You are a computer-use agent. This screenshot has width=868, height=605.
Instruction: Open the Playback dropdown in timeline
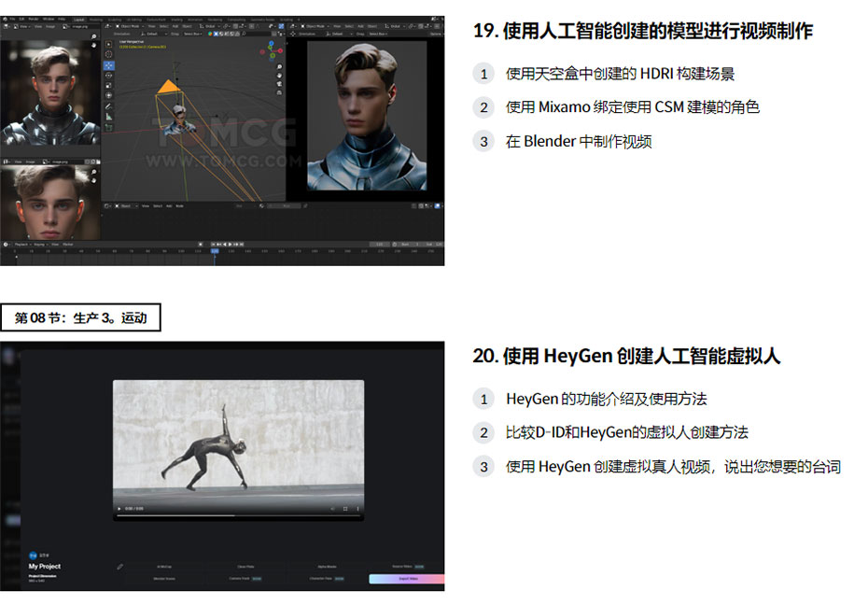[x=22, y=244]
